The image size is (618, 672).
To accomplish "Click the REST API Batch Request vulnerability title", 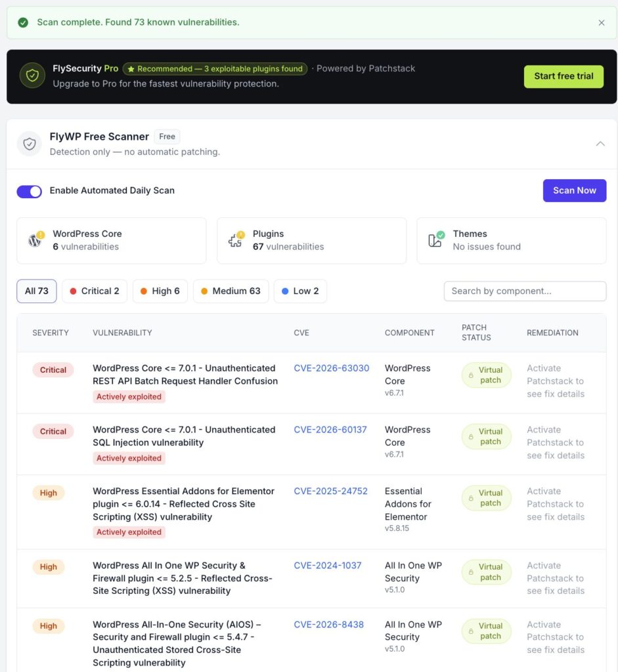I will (185, 375).
